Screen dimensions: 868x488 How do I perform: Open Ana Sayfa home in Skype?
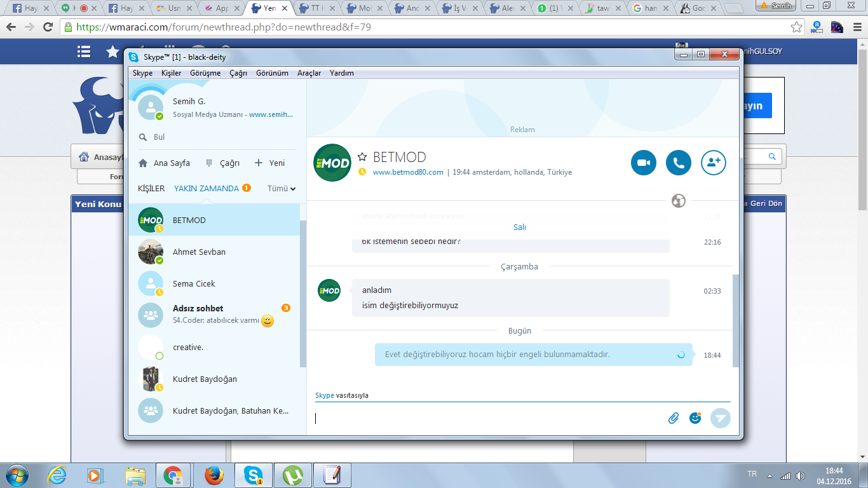(x=164, y=163)
